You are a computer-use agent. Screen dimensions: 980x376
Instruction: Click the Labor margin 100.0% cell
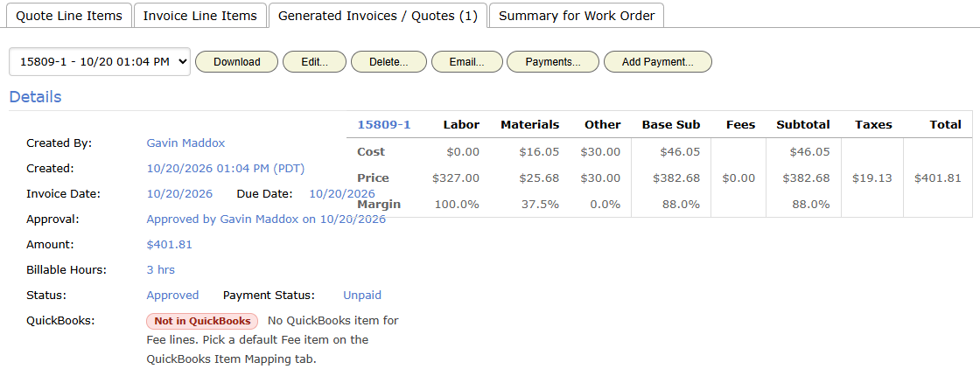pos(458,205)
